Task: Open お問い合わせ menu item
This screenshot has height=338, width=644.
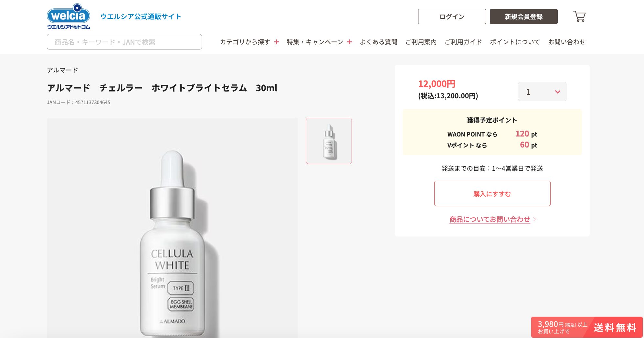Action: coord(567,42)
